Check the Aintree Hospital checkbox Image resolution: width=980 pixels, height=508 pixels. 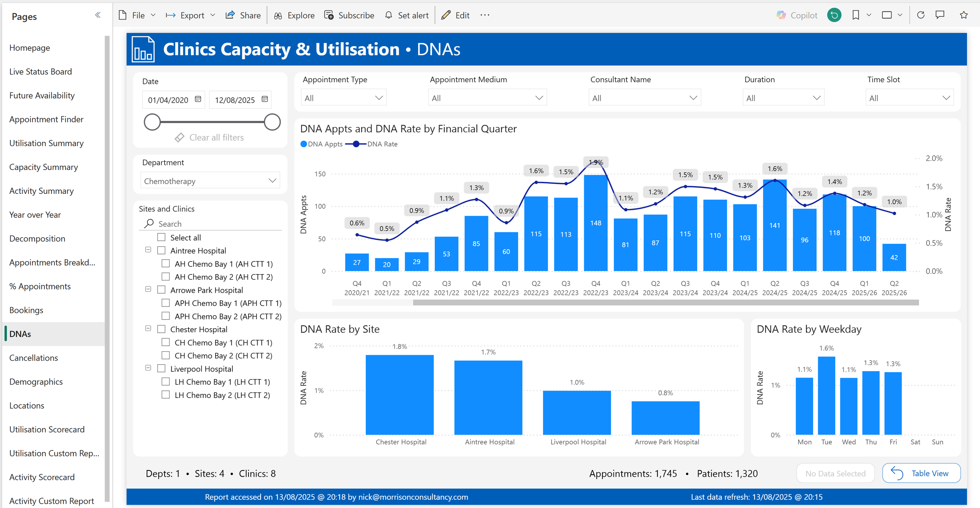click(x=162, y=250)
